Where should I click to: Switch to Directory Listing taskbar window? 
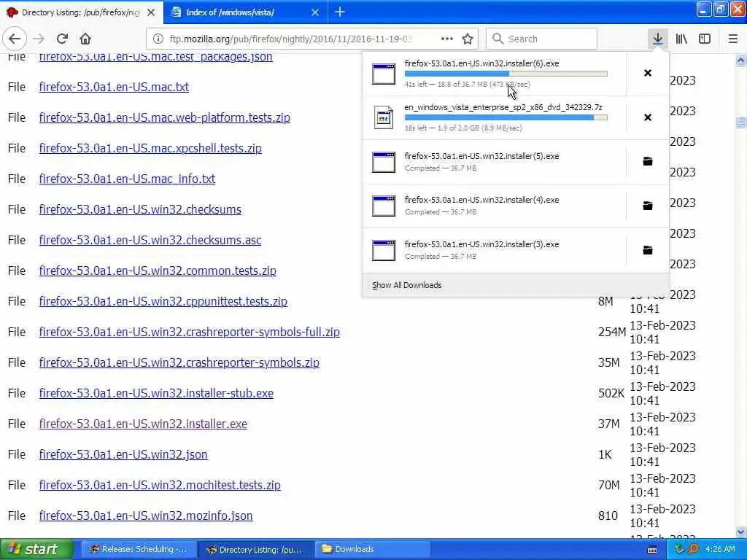pos(255,550)
